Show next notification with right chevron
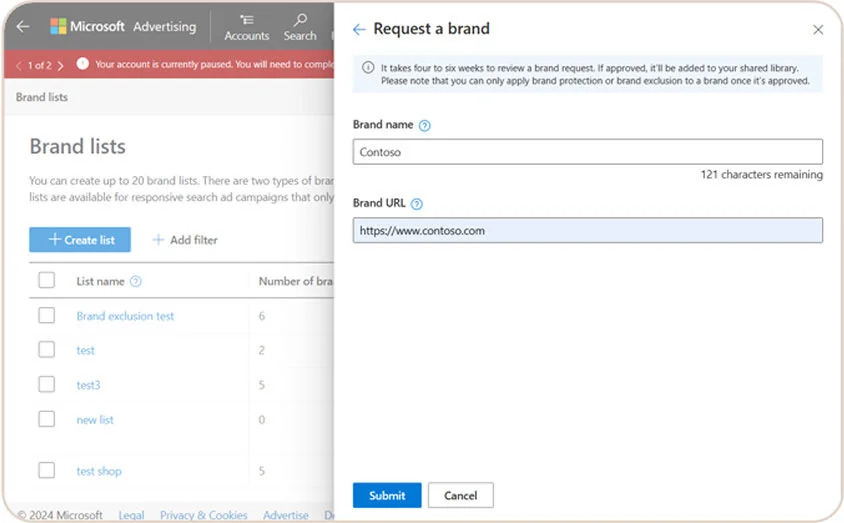This screenshot has height=523, width=844. tap(61, 65)
